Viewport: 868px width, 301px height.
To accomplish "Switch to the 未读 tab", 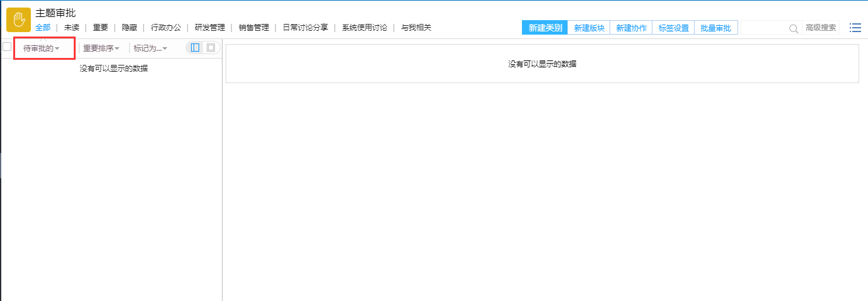I will [x=71, y=28].
